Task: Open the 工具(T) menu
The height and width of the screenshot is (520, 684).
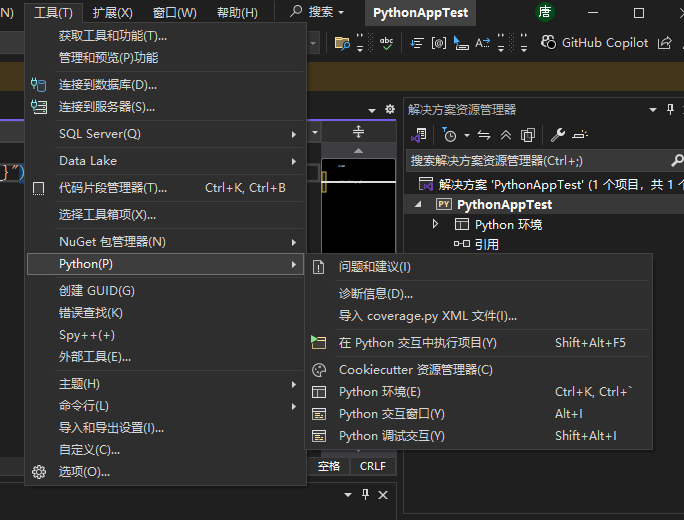Action: (53, 12)
